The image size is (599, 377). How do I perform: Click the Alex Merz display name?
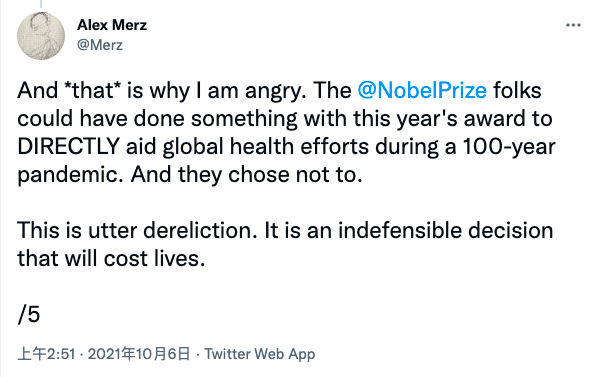coord(112,25)
